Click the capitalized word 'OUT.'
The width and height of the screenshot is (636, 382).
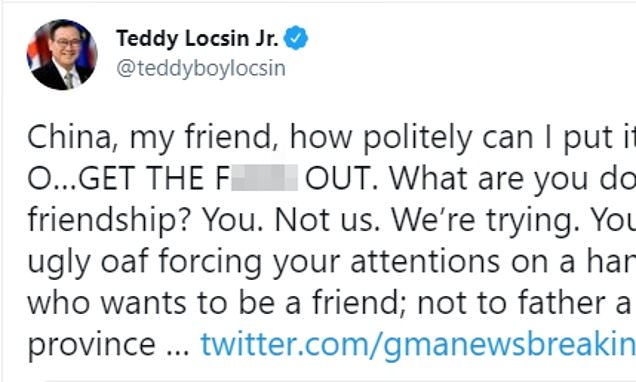pos(342,178)
